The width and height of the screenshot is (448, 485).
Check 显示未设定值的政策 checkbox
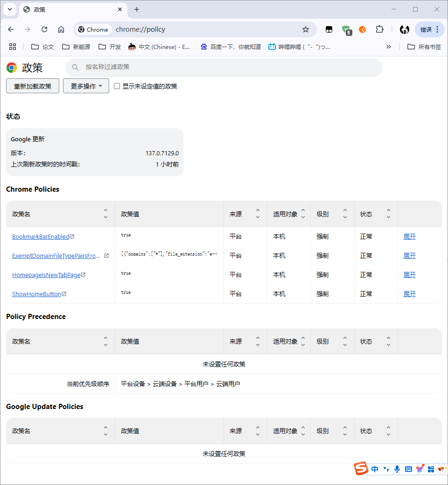click(x=117, y=86)
